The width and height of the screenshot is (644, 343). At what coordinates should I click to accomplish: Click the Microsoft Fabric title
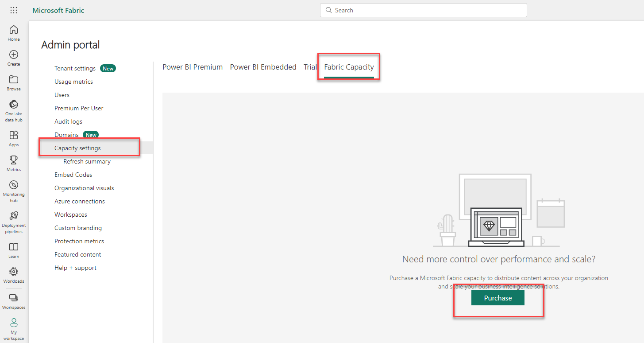(x=58, y=10)
